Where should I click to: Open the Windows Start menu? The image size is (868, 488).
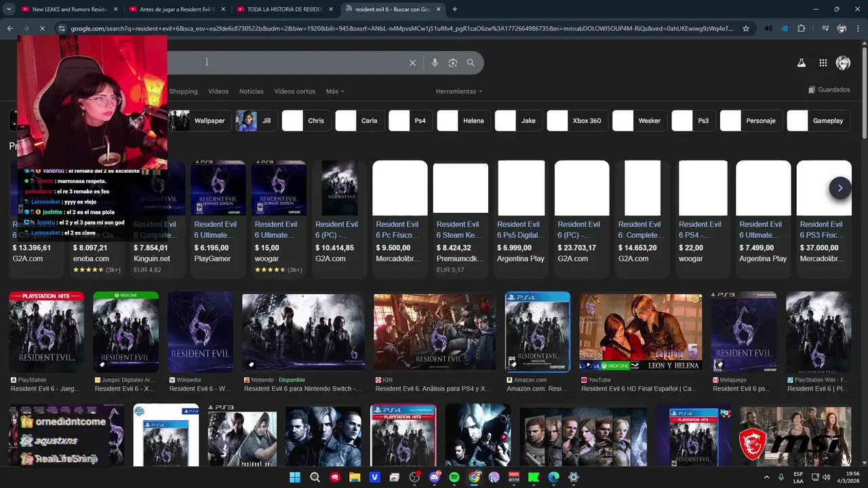click(295, 477)
